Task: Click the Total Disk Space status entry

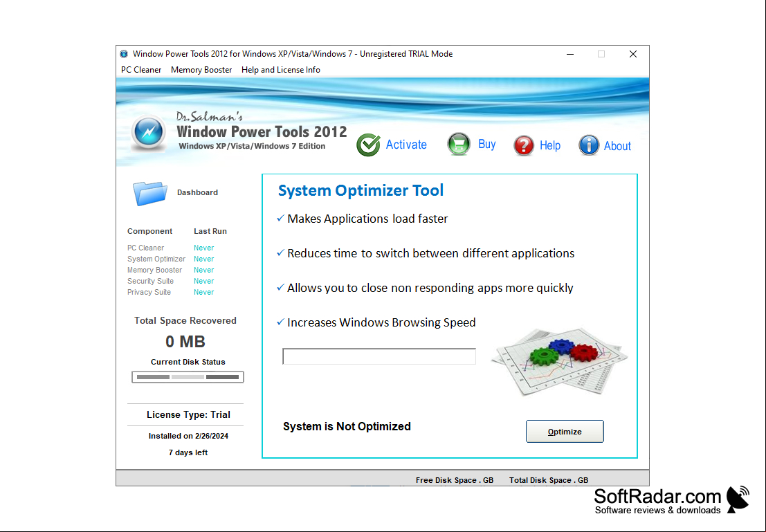Action: [x=549, y=480]
